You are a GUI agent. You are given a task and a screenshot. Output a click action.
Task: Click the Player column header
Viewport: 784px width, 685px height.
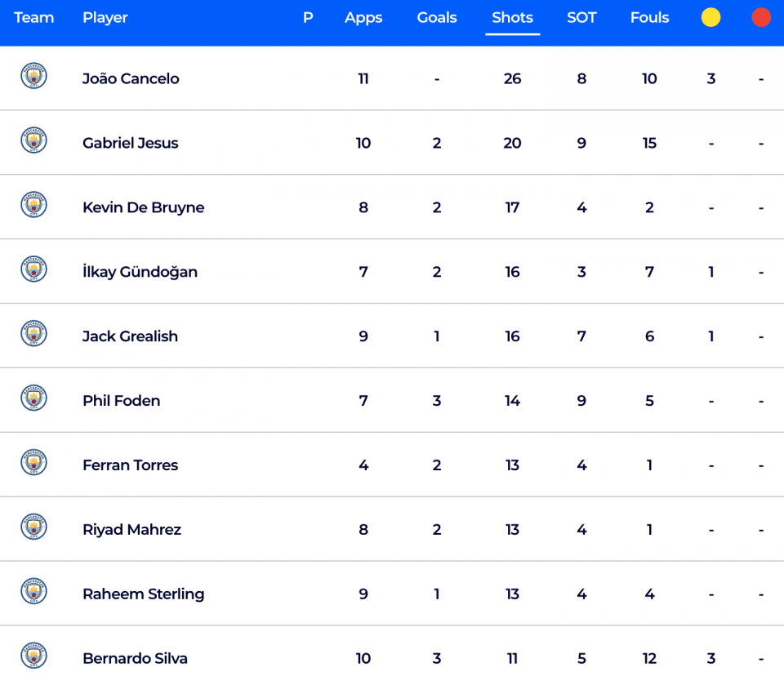pyautogui.click(x=105, y=18)
